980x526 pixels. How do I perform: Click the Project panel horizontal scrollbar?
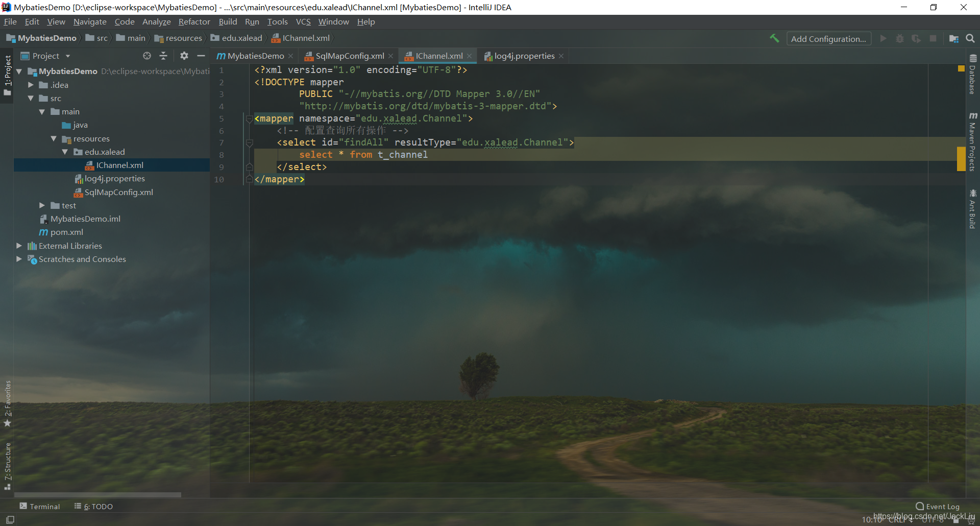click(x=97, y=494)
